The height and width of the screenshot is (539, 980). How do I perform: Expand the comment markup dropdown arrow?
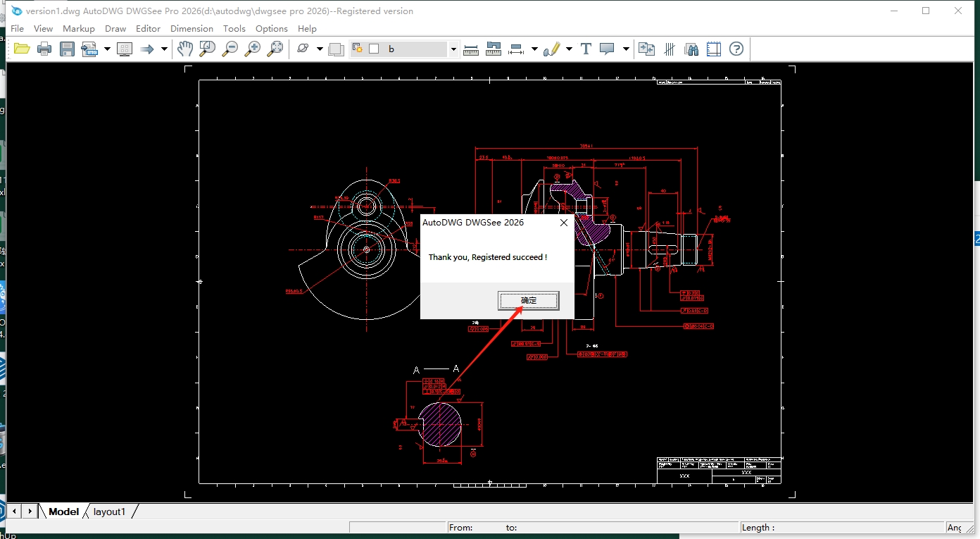pyautogui.click(x=625, y=49)
